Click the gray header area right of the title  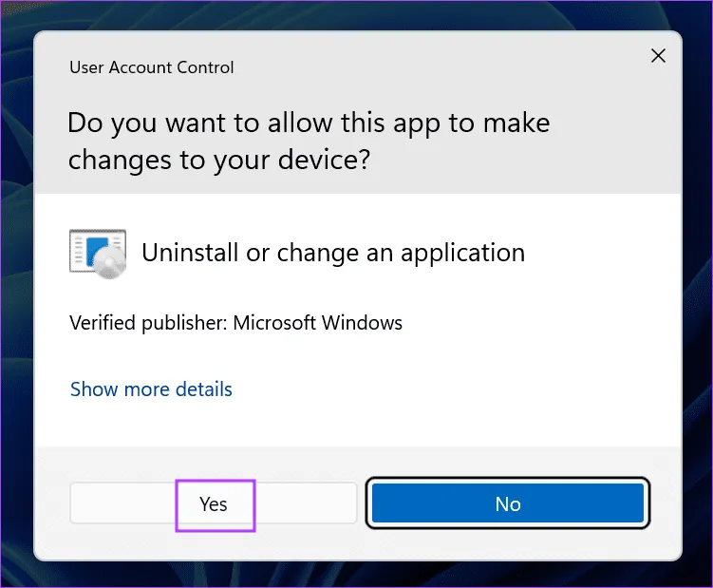[427, 67]
